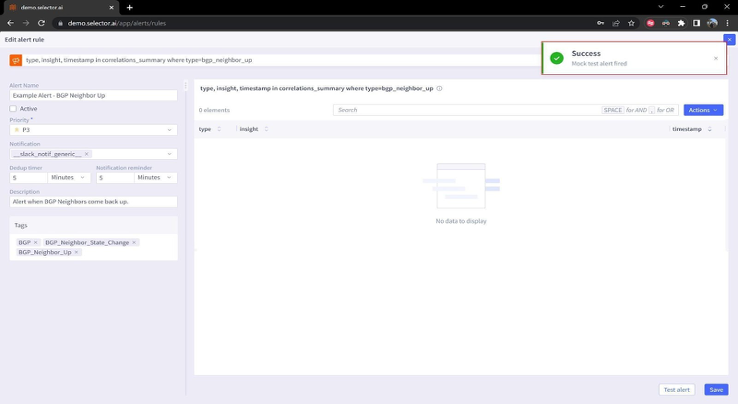Enable the Active checkbox
The image size is (738, 404).
(x=13, y=109)
